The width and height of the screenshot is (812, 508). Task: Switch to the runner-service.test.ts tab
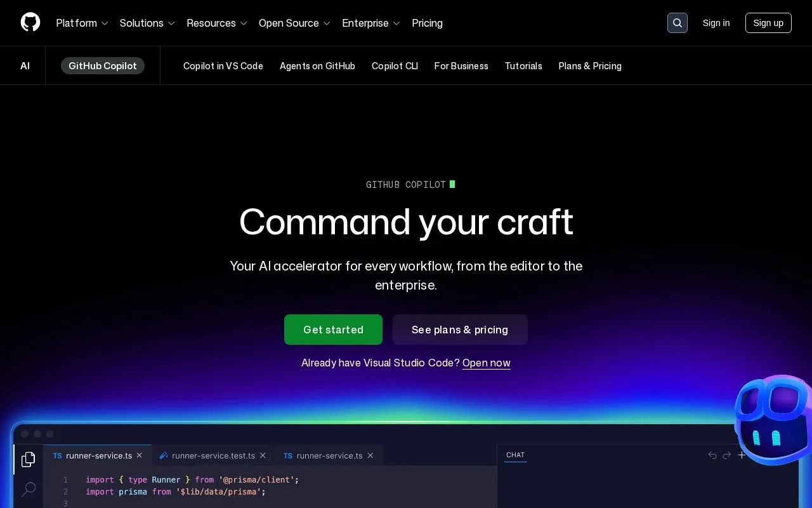pyautogui.click(x=213, y=455)
